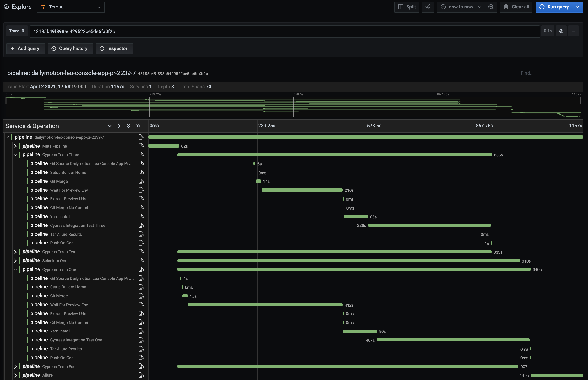Image resolution: width=588 pixels, height=380 pixels.
Task: Toggle query visibility eye icon
Action: [561, 31]
